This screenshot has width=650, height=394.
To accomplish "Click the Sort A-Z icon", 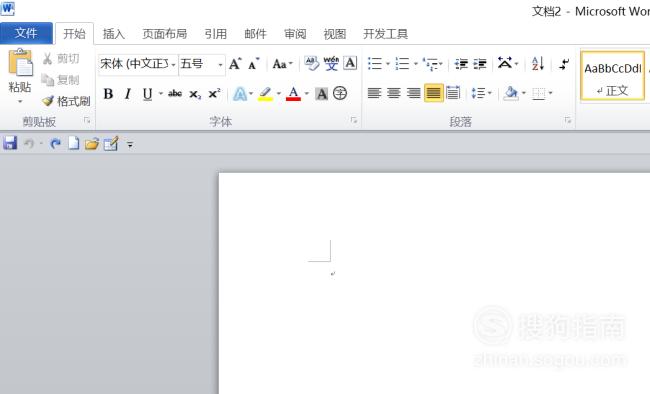I will tap(538, 63).
